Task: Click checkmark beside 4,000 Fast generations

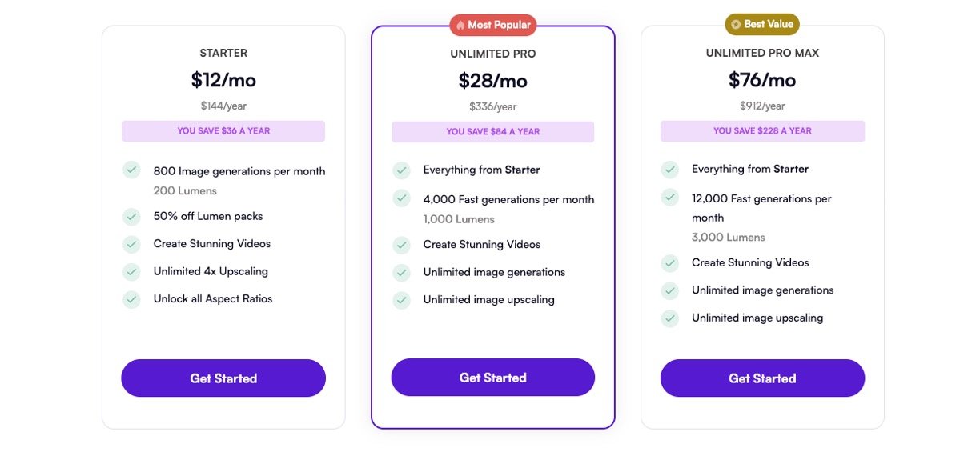Action: (401, 198)
